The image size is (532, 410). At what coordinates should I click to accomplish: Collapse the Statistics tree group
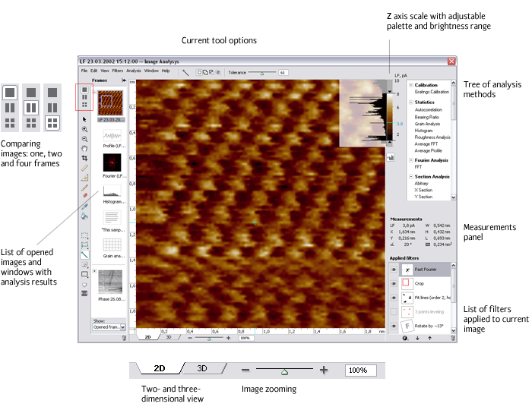pos(410,101)
